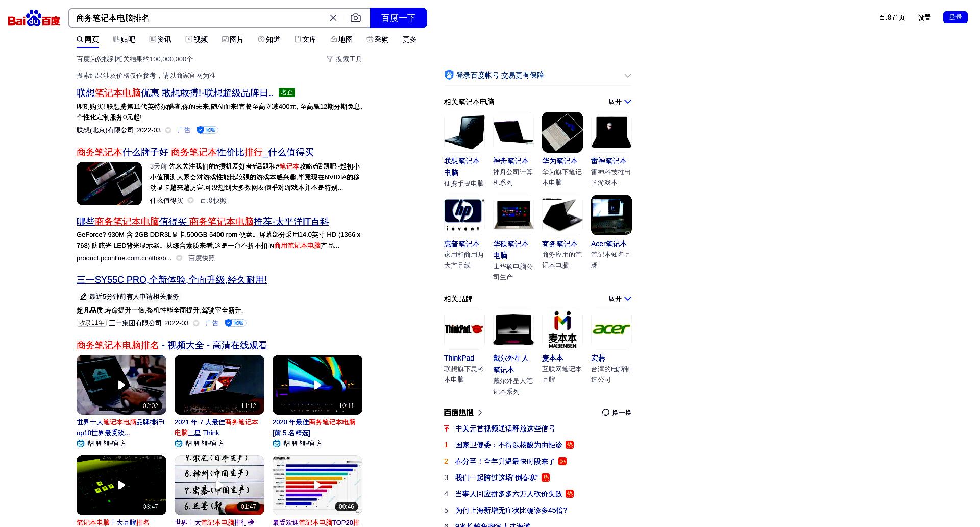The height and width of the screenshot is (527, 980).
Task: Open 神舟笔记本 image thumbnail
Action: click(x=513, y=132)
